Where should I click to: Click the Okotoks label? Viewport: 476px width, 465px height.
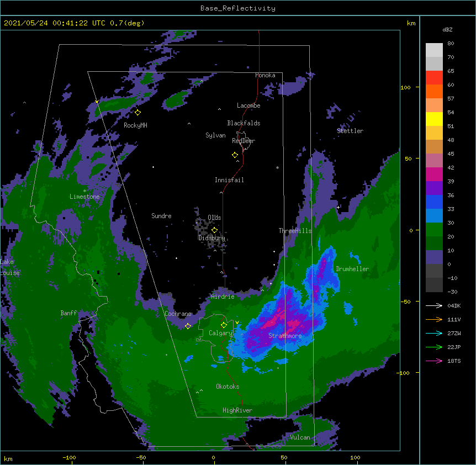coord(228,387)
